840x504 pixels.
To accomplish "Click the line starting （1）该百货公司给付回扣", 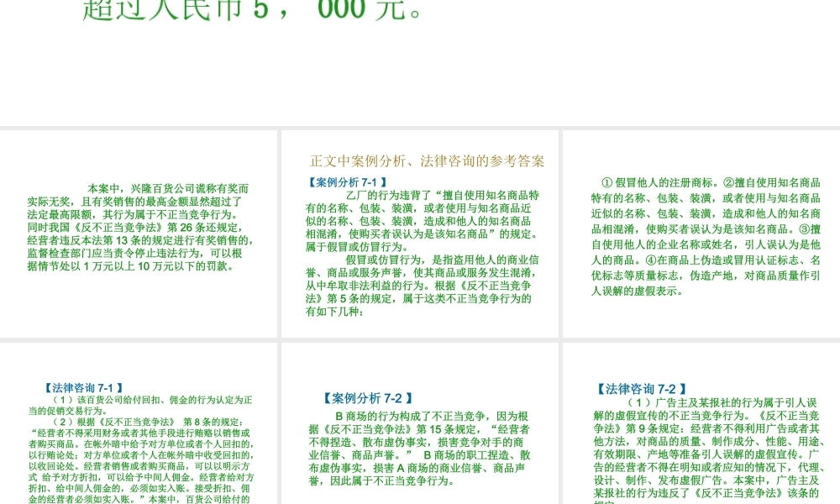I will [152, 400].
